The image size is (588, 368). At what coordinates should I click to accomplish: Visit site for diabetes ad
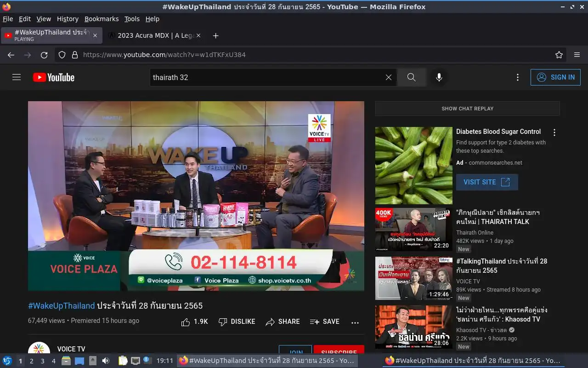487,182
